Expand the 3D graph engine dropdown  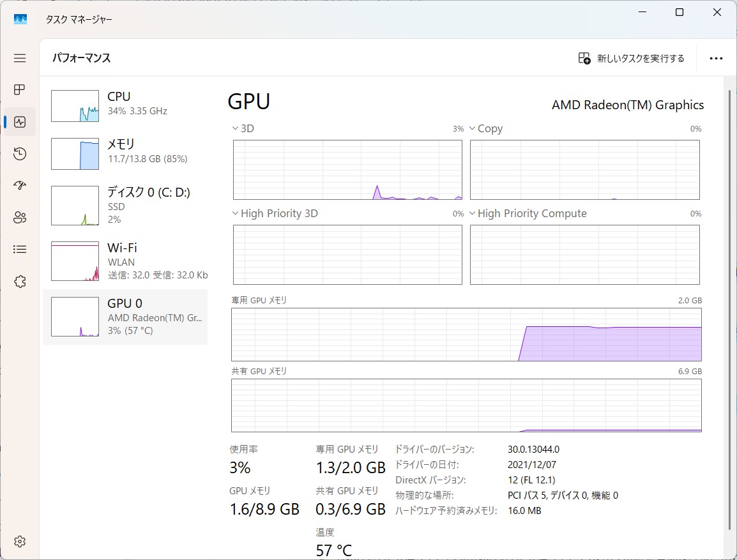point(243,128)
